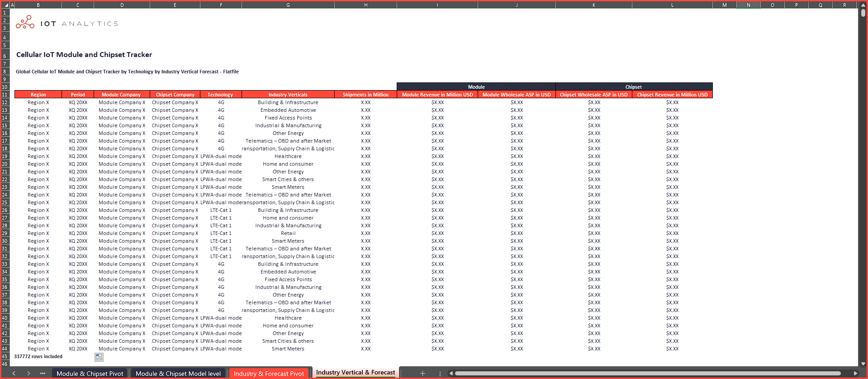Select the Industry Vertical & Forecast tab
The width and height of the screenshot is (868, 379).
point(355,372)
